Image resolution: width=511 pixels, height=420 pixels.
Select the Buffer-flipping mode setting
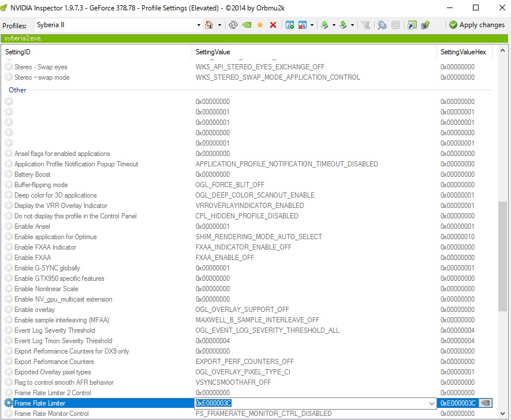pos(41,185)
